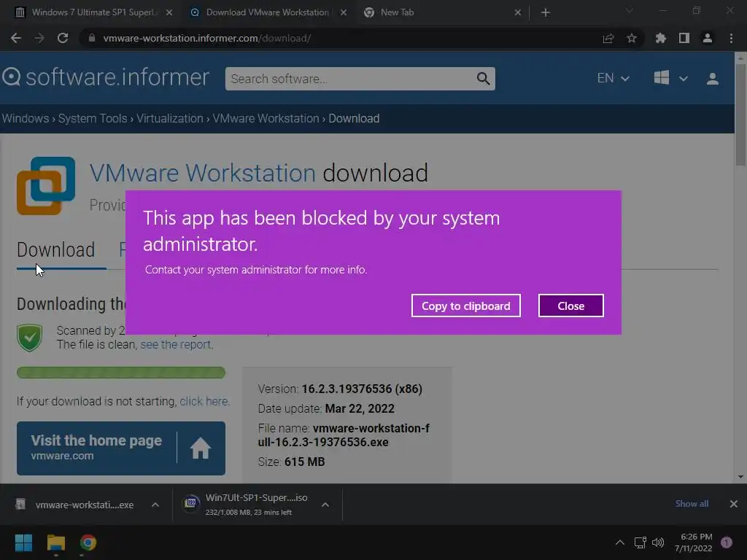This screenshot has width=747, height=560.
Task: Switch to Download VMware Workstation tab
Action: click(267, 12)
